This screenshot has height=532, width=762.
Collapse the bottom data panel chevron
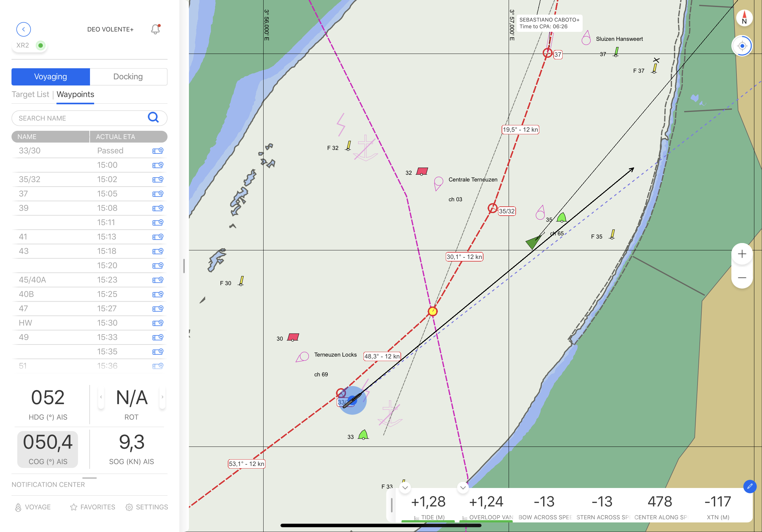(x=463, y=488)
